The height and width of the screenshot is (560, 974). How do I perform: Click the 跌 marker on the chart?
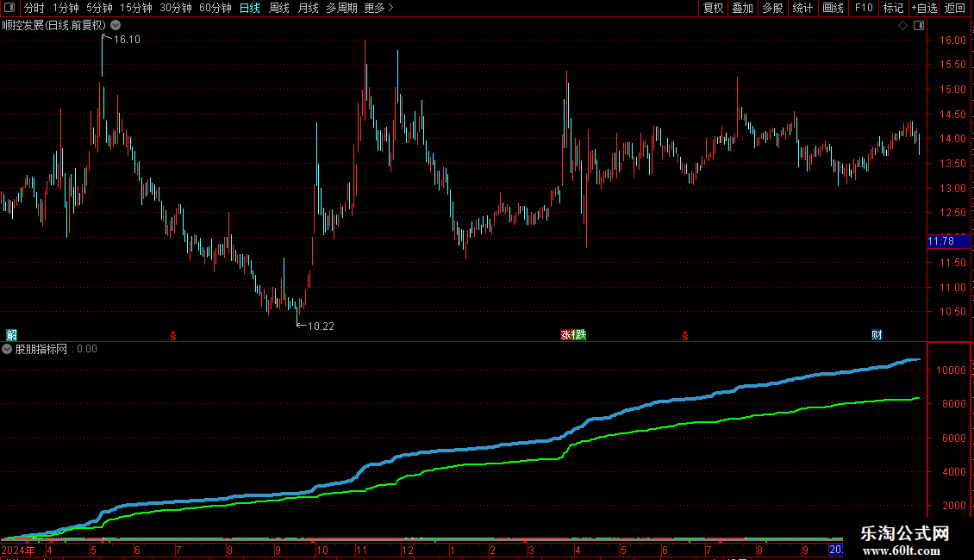581,335
